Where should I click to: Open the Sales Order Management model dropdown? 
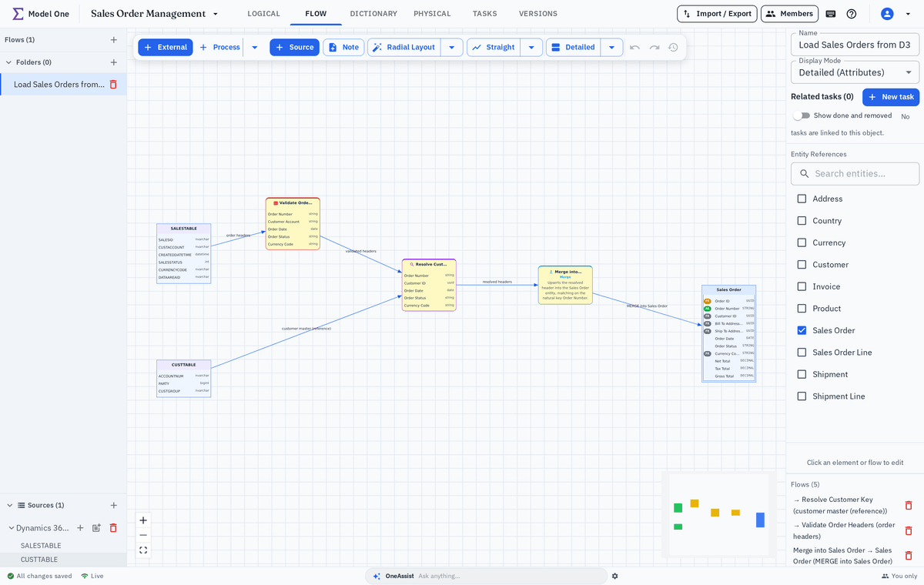(216, 14)
